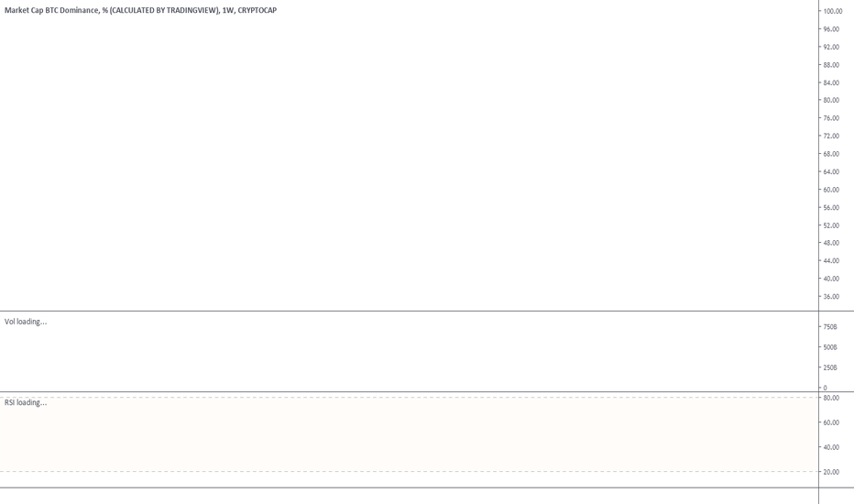This screenshot has height=504, width=854.
Task: Click the 100.00 price scale label
Action: (x=833, y=11)
